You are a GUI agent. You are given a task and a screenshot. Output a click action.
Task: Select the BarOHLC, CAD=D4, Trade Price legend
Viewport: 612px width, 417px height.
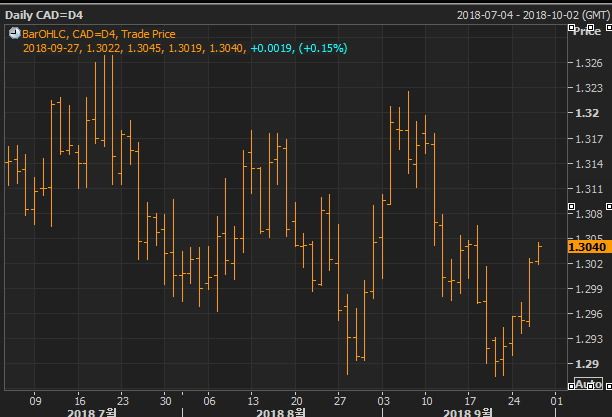pyautogui.click(x=99, y=34)
